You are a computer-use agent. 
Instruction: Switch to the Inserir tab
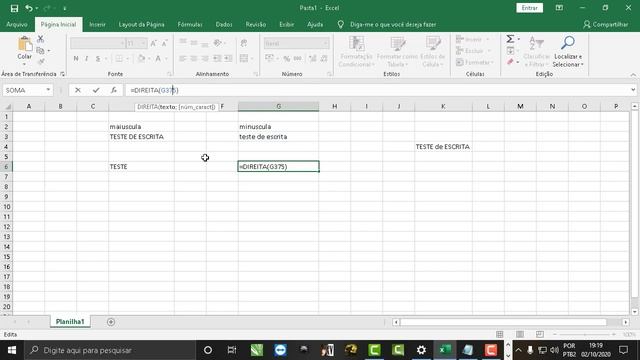97,24
